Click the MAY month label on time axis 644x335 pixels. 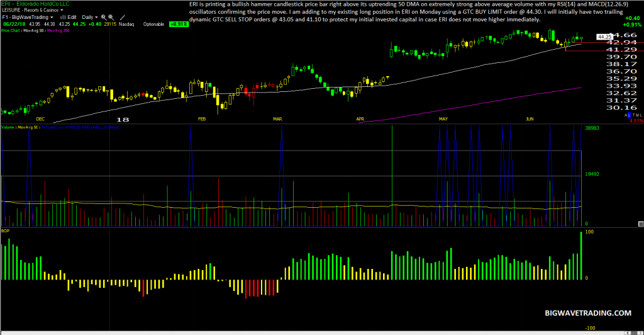click(443, 119)
